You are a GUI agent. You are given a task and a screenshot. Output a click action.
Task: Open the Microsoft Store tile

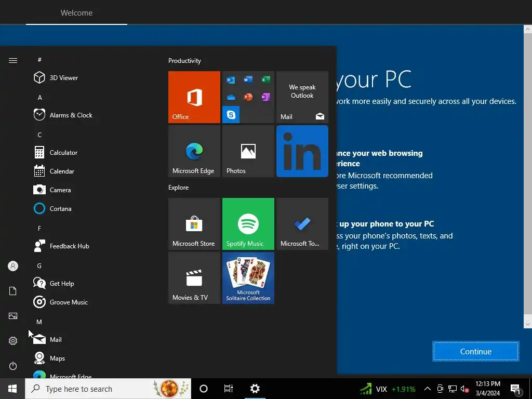(x=194, y=224)
